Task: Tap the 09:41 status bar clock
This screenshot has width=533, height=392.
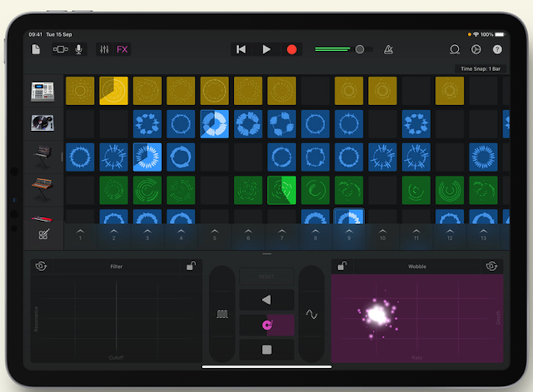Action: pos(35,35)
